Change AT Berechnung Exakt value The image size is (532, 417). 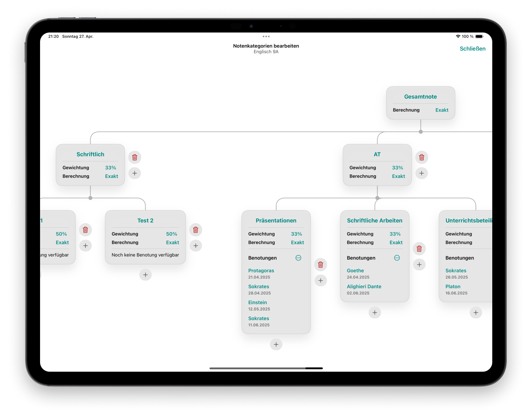point(399,176)
